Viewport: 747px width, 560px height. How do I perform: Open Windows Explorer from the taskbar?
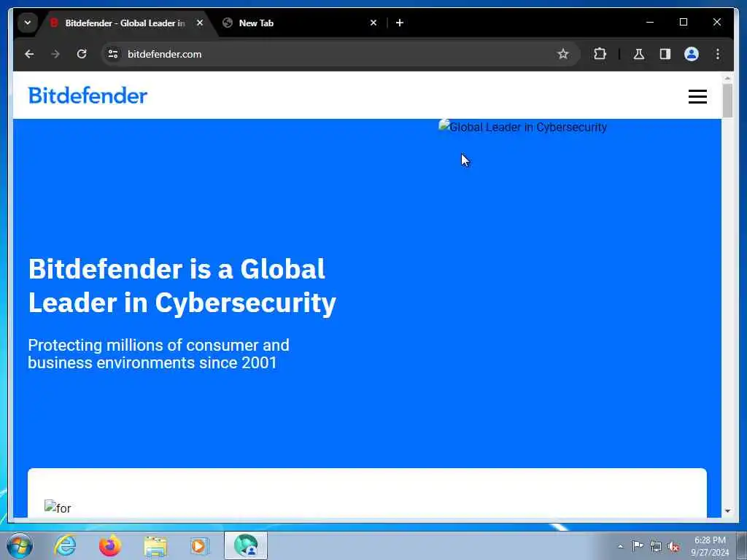(x=155, y=545)
